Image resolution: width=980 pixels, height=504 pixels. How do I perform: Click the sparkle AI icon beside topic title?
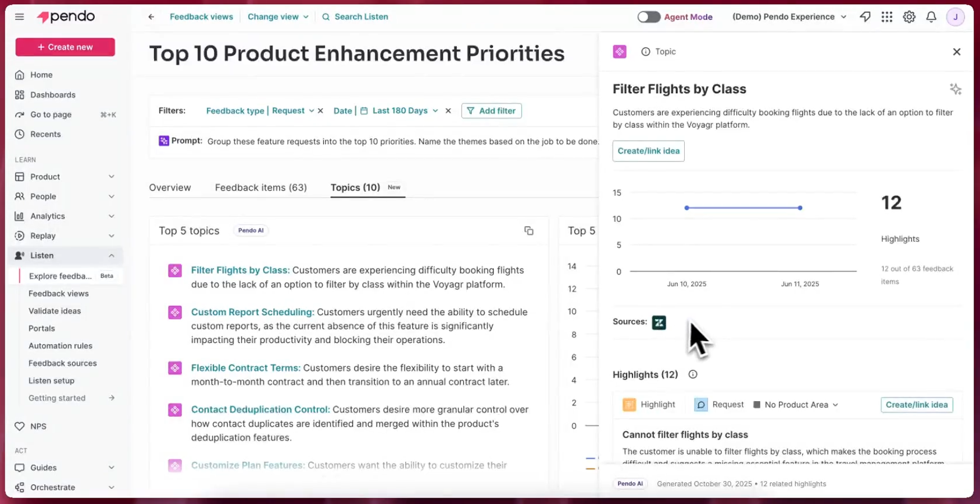(956, 89)
